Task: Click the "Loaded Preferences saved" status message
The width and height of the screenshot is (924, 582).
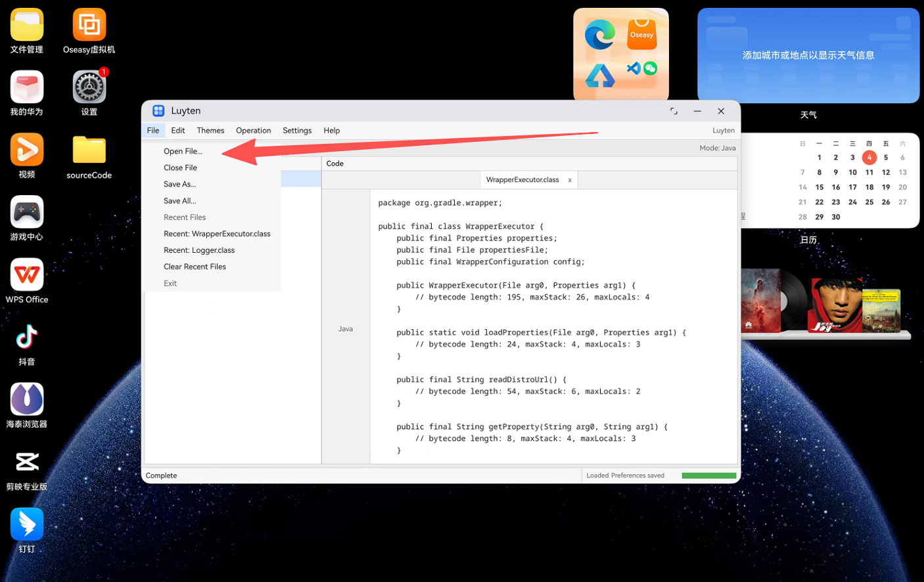Action: pos(625,476)
